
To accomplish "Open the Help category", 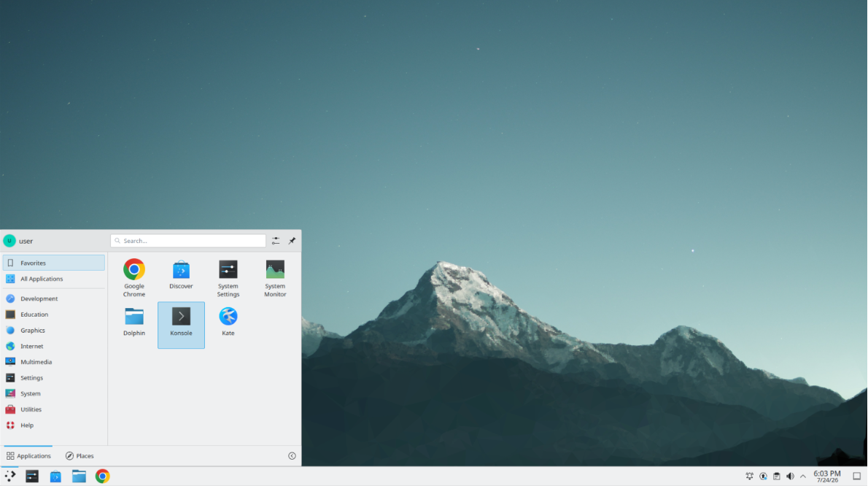I will [54, 425].
